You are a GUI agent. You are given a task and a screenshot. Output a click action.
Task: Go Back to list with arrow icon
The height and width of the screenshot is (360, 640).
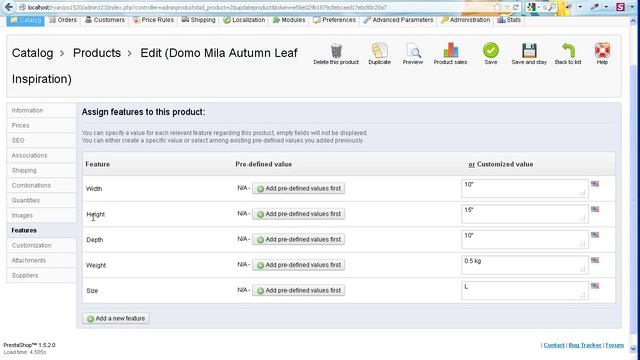pyautogui.click(x=568, y=51)
